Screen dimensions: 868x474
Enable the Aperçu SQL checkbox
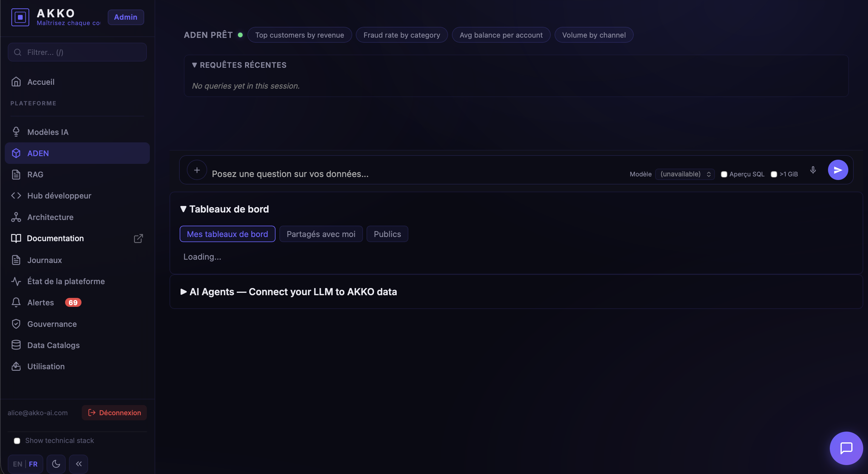[x=724, y=174]
